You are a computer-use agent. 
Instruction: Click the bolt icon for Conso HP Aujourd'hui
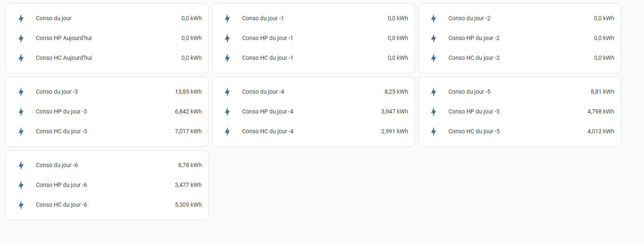click(x=21, y=38)
